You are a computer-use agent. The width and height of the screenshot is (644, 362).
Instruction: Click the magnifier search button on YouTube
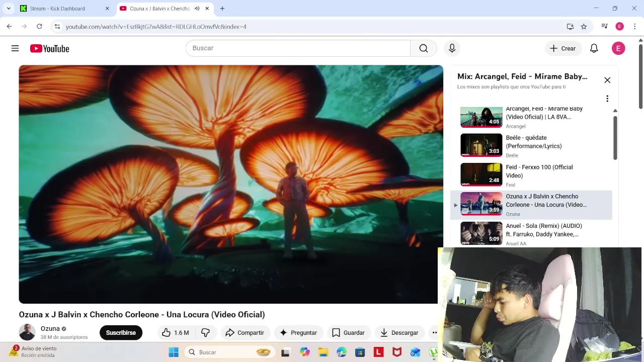tap(424, 48)
